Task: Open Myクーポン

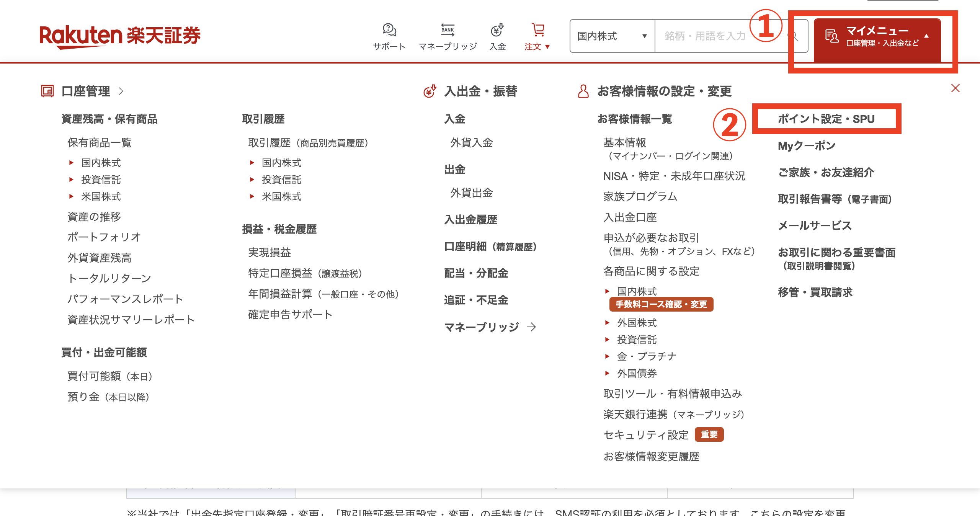Action: click(x=807, y=146)
